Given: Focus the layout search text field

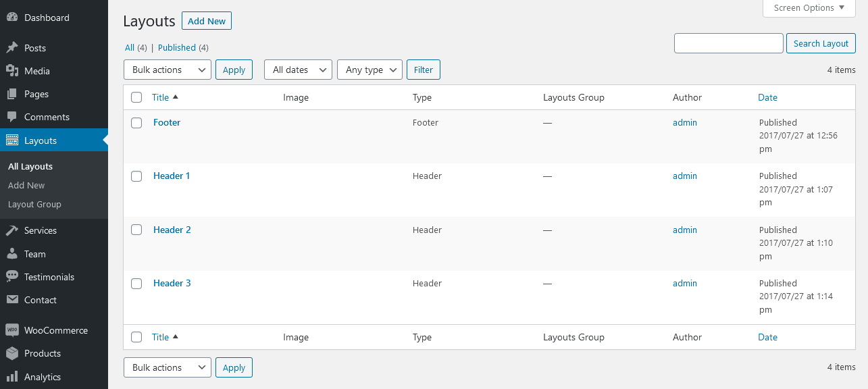Looking at the screenshot, I should pyautogui.click(x=729, y=43).
